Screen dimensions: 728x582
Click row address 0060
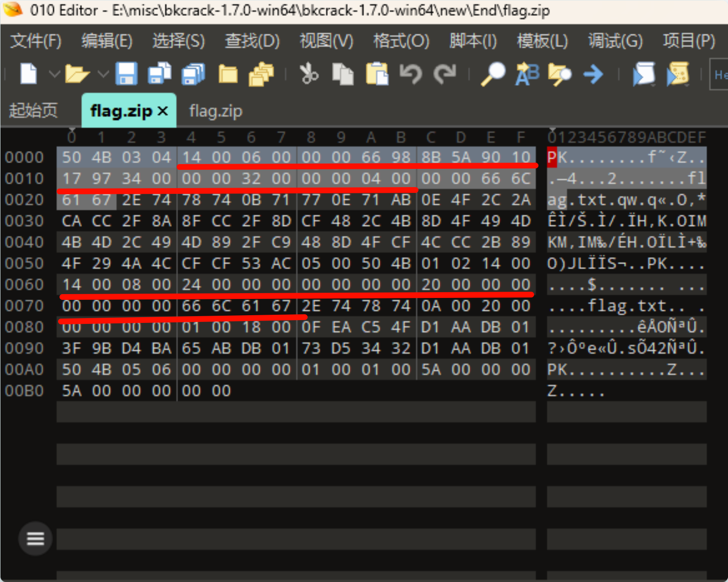(x=24, y=285)
